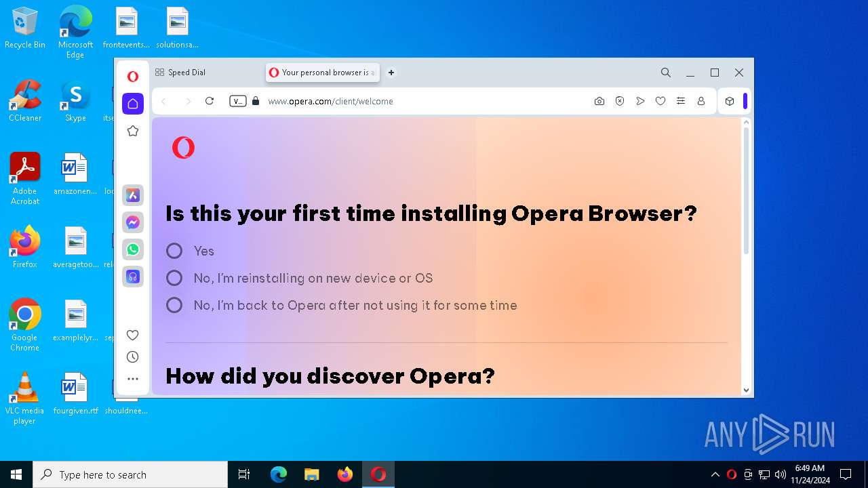
Task: Go back to the previous page
Action: point(163,101)
